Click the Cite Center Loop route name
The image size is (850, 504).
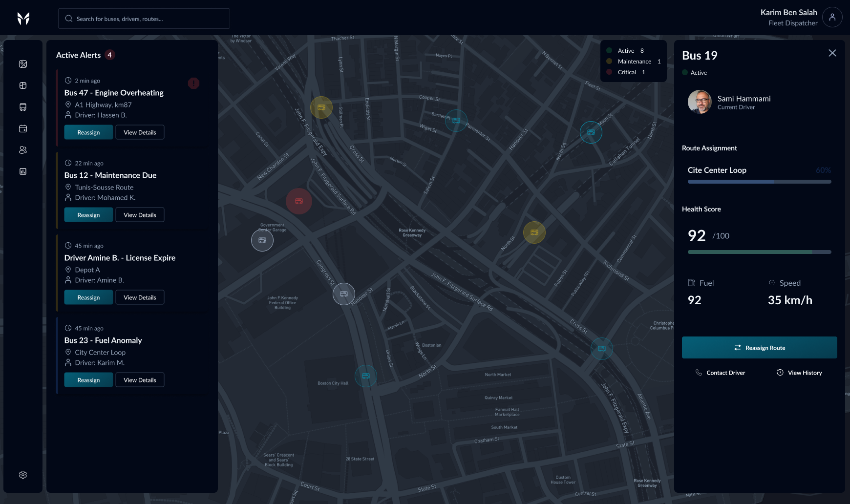tap(717, 170)
